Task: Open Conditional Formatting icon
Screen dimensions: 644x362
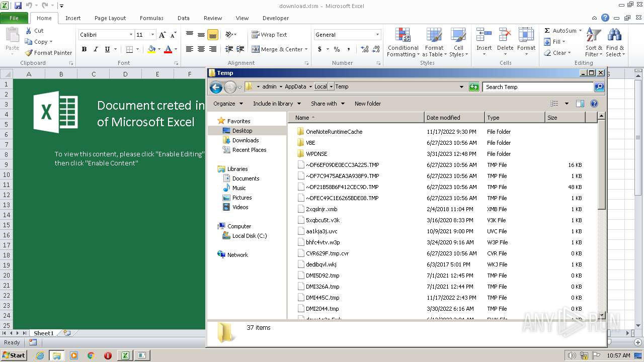Action: pos(403,35)
